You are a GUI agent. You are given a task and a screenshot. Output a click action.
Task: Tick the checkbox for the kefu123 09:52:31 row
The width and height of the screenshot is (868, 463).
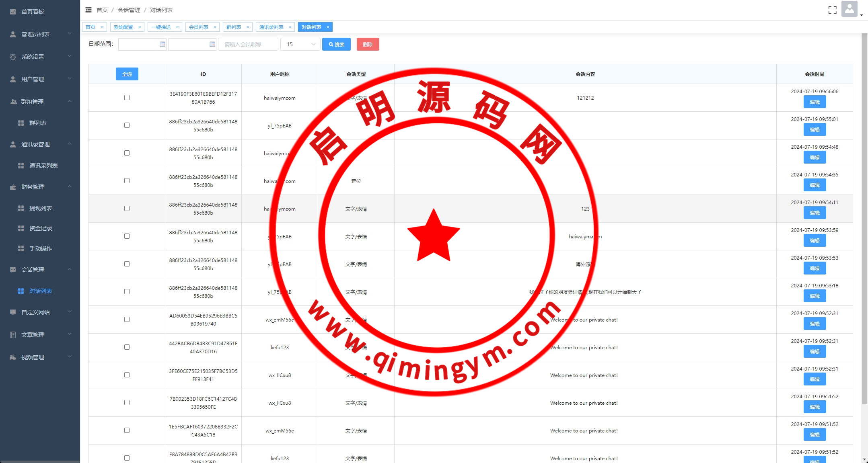(x=127, y=347)
